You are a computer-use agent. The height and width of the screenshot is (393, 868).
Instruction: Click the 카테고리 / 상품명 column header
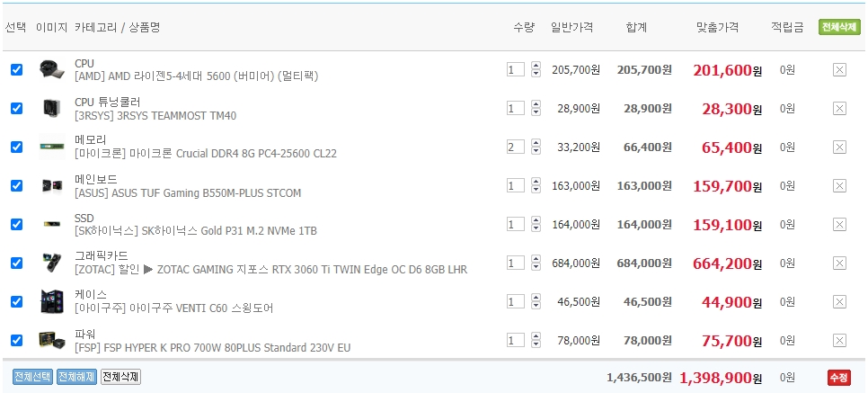pos(118,27)
